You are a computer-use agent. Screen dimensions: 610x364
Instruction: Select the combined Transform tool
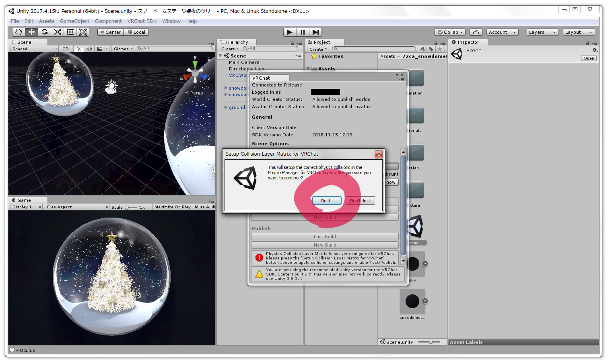83,32
